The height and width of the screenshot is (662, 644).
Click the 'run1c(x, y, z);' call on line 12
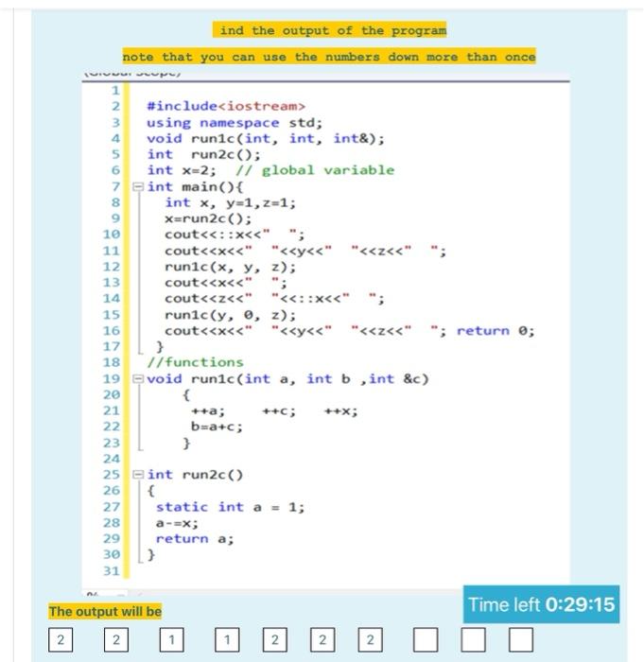230,267
